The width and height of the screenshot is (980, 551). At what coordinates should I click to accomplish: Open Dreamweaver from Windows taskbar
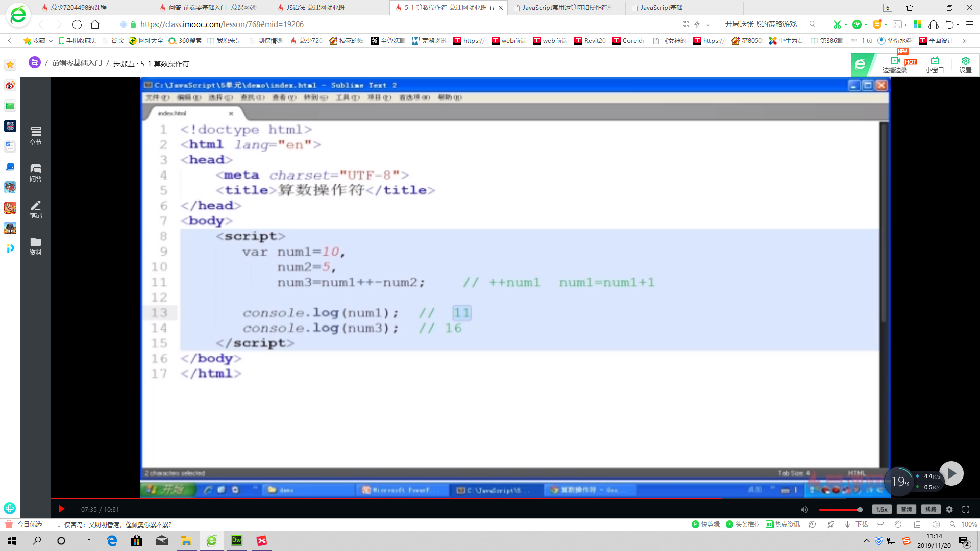(x=237, y=541)
